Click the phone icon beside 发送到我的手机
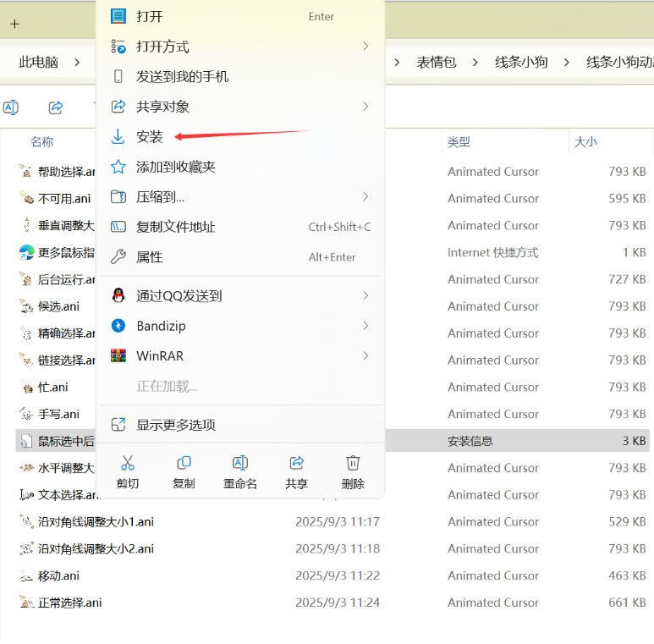The height and width of the screenshot is (644, 654). tap(118, 76)
